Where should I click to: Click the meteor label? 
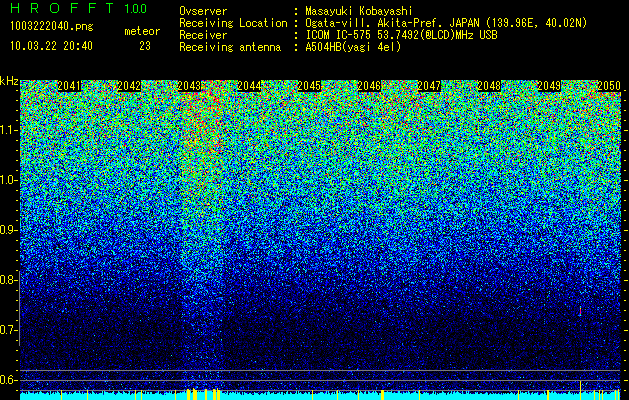pos(142,31)
